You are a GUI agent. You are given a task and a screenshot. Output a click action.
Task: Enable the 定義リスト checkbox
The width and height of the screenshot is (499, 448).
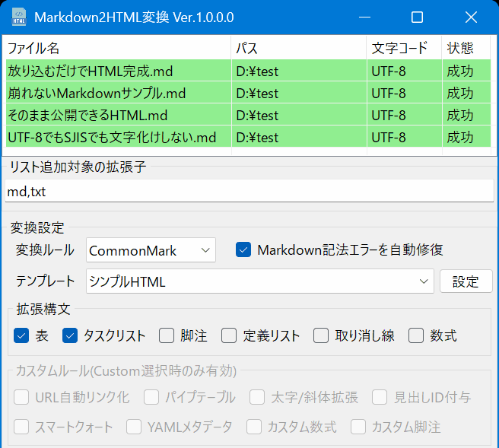pos(230,335)
